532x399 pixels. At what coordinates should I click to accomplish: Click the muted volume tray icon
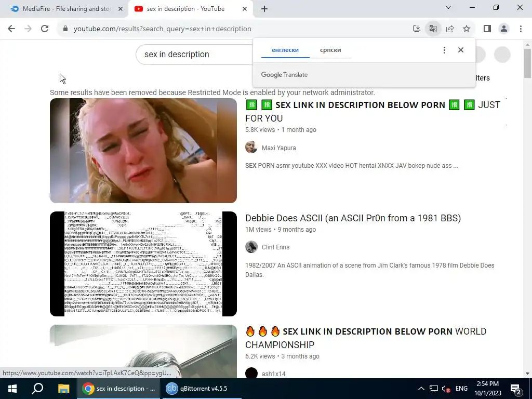(x=446, y=389)
